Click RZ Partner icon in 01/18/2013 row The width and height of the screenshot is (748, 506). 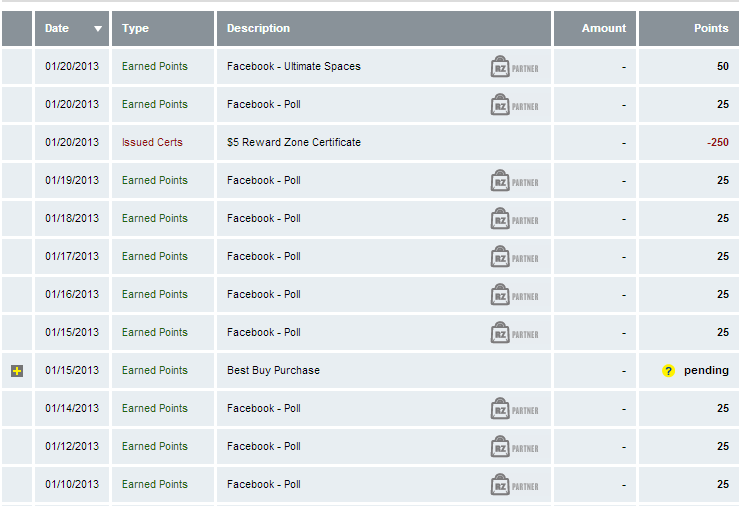(514, 219)
